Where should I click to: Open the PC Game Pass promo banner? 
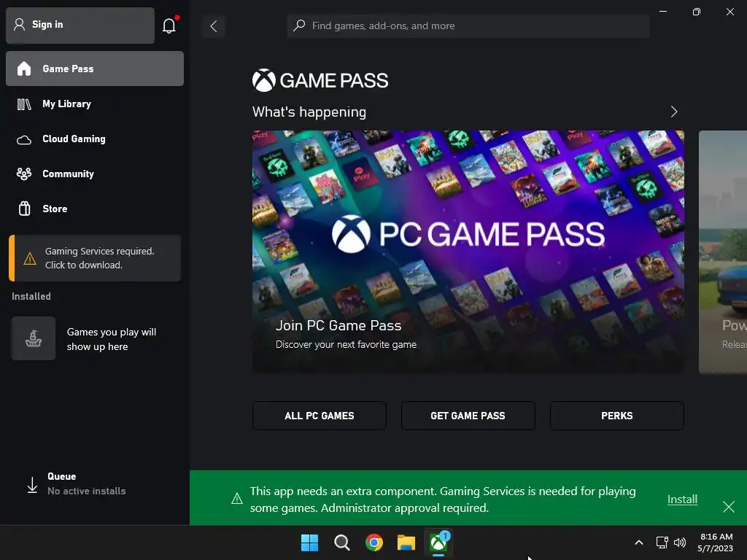[468, 251]
